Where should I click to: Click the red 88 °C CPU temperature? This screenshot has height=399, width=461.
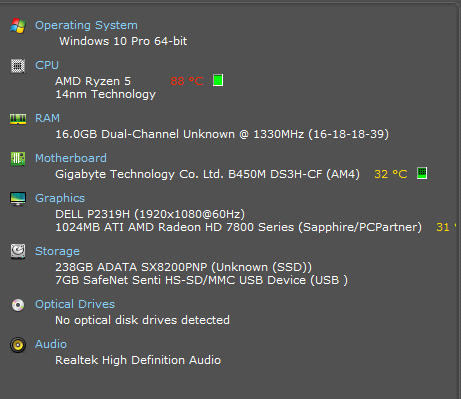point(187,81)
